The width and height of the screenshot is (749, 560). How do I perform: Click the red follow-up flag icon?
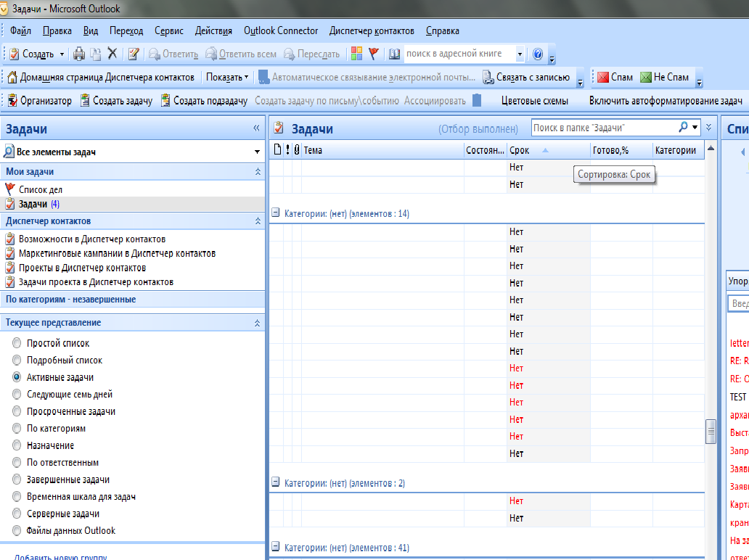pyautogui.click(x=374, y=54)
